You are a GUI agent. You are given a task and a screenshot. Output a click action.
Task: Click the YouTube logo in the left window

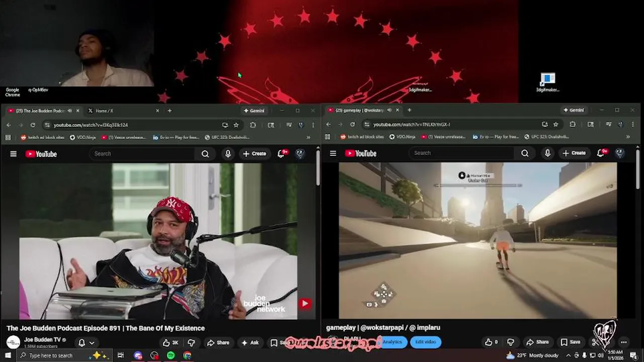coord(41,154)
